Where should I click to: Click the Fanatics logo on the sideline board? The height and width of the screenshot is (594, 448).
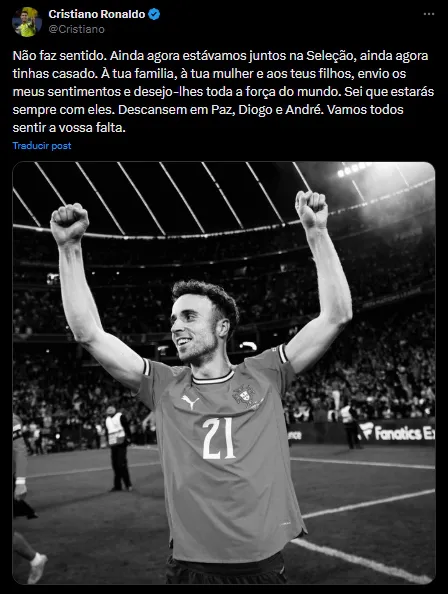pyautogui.click(x=396, y=432)
